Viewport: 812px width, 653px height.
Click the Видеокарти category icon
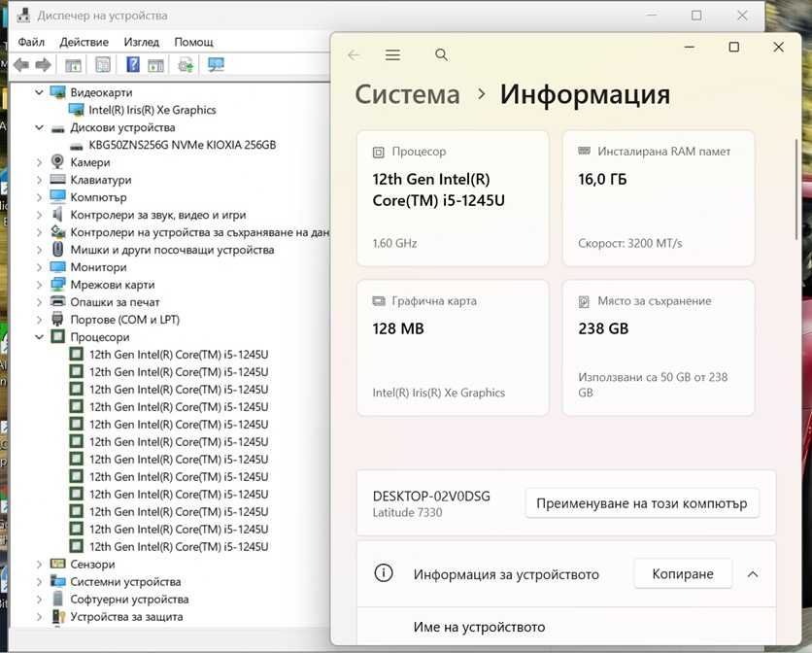tap(57, 92)
